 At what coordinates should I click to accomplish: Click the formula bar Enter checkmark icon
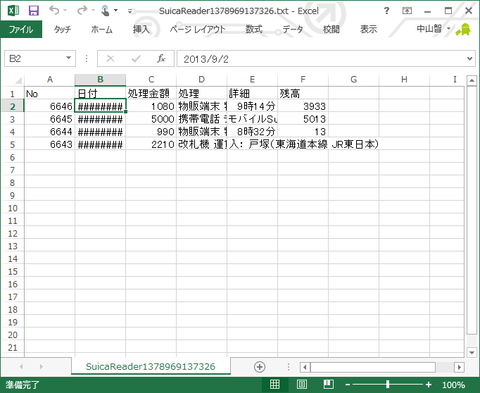pyautogui.click(x=136, y=59)
